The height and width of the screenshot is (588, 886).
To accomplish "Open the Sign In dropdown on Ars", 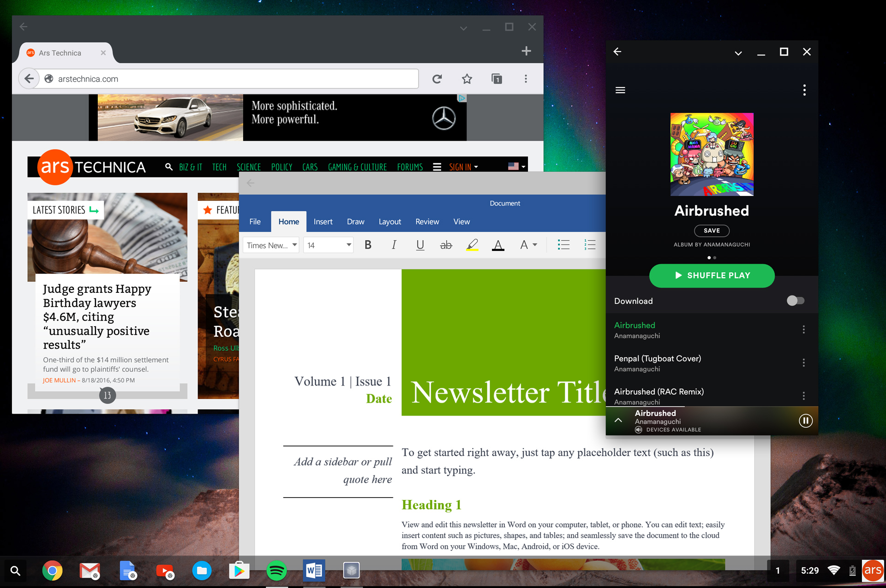I will pos(463,167).
